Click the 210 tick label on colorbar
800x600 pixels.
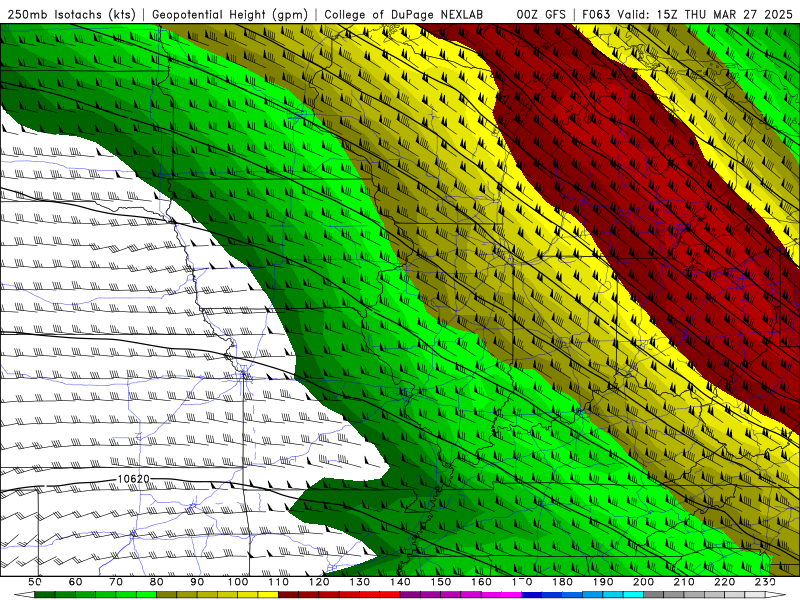coord(684,582)
